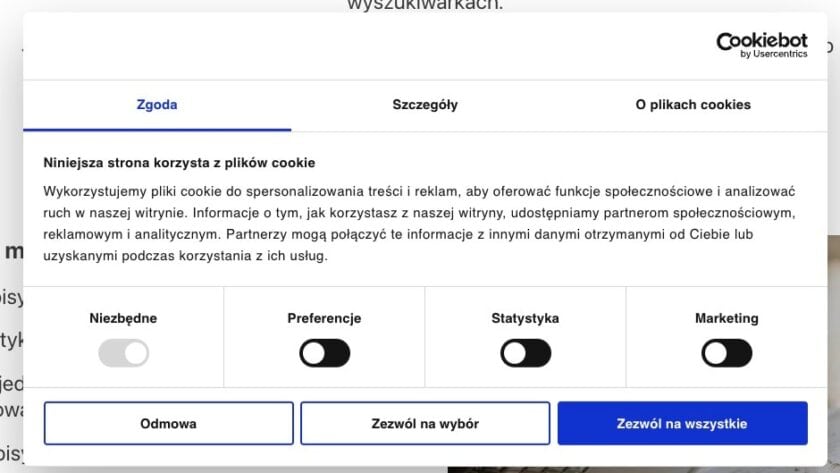Accept all with Zezwól na wszystkie
Viewport: 840px width, 473px height.
click(x=682, y=423)
